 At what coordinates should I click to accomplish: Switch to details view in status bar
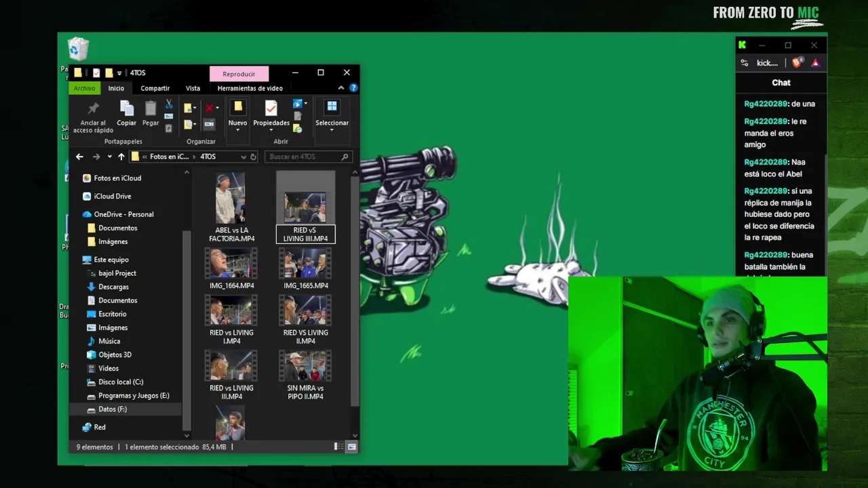(x=338, y=447)
